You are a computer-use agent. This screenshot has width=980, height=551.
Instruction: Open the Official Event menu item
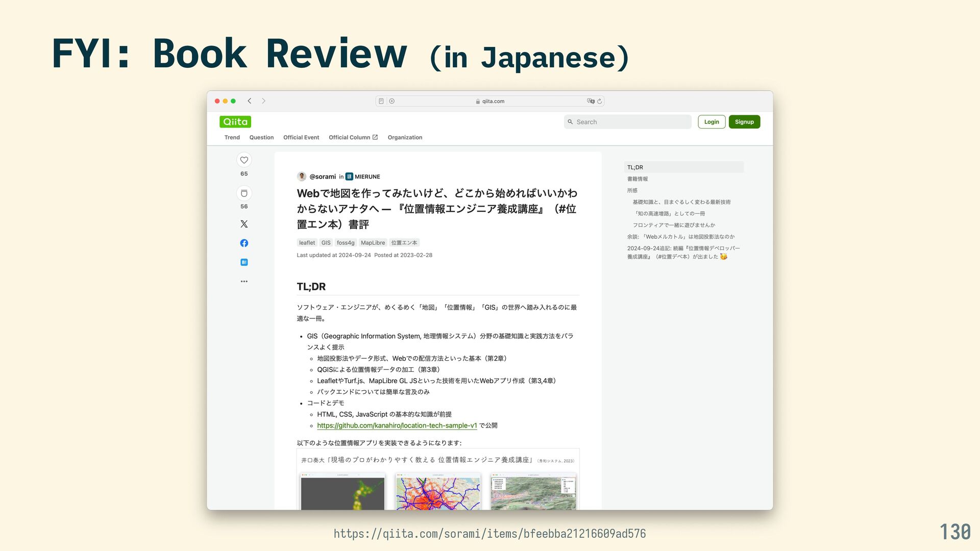[x=301, y=138]
